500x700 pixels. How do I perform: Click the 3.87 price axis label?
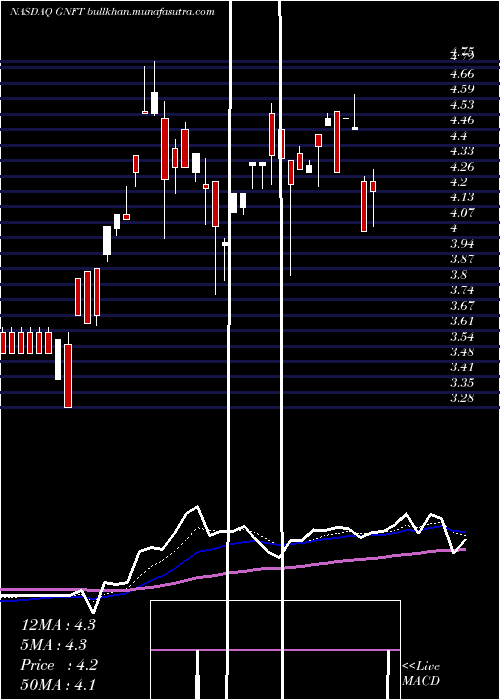[462, 259]
